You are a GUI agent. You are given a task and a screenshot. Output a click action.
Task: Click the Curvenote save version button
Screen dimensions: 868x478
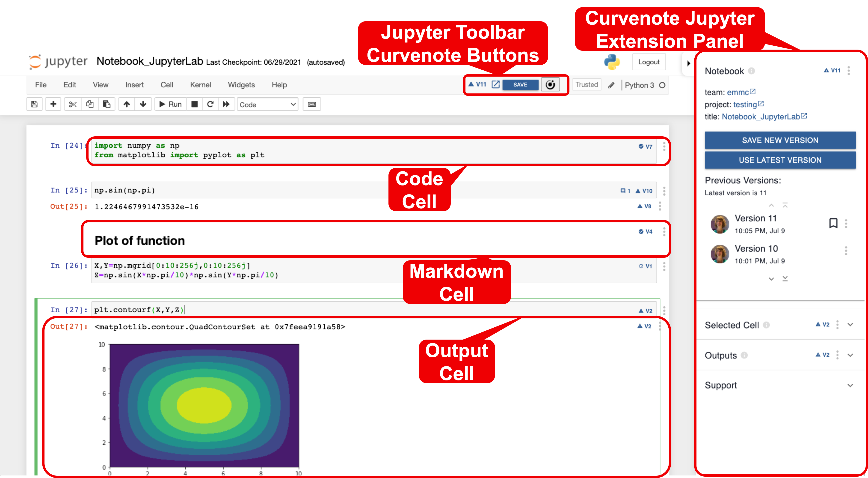point(519,85)
